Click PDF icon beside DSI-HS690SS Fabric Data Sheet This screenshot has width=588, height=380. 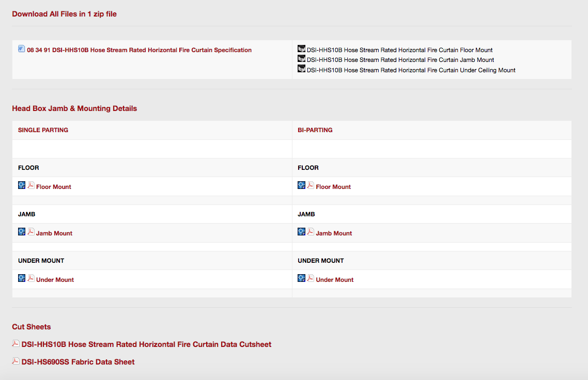pyautogui.click(x=14, y=360)
